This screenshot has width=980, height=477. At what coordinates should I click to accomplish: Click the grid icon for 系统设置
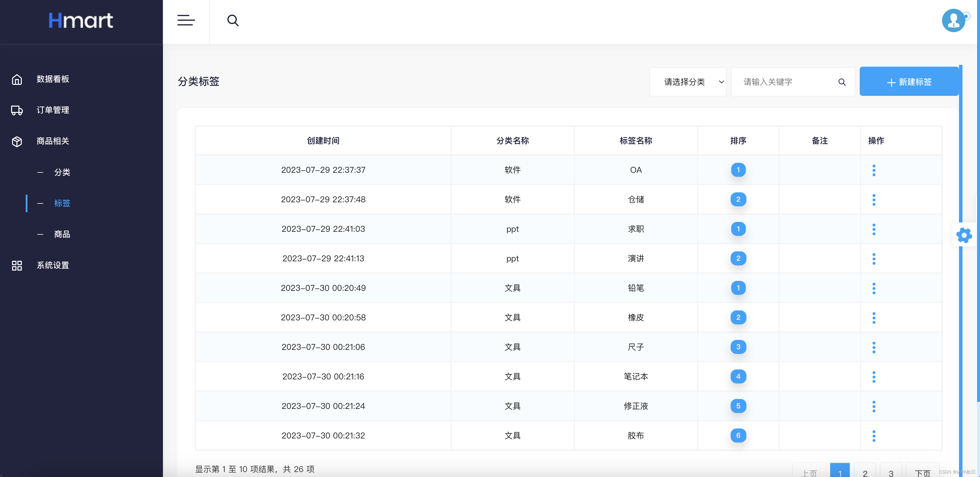click(x=17, y=265)
